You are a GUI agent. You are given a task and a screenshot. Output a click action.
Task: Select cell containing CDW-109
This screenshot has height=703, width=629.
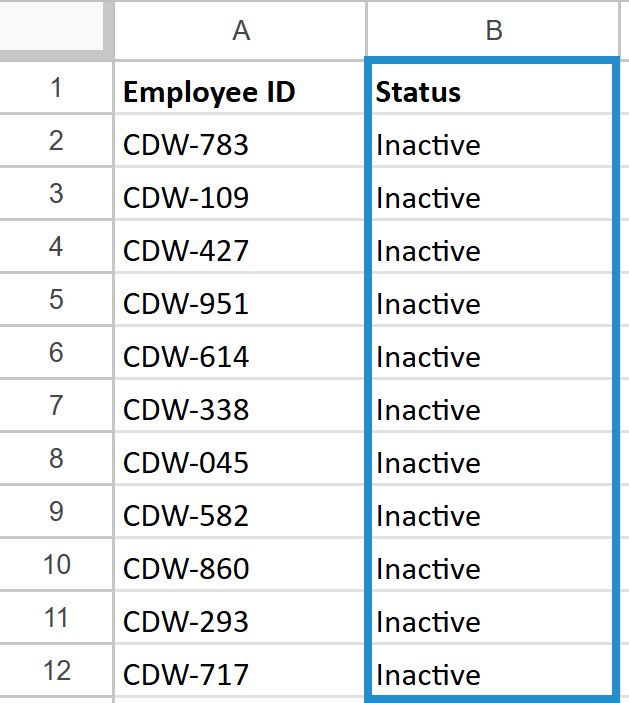coord(240,198)
